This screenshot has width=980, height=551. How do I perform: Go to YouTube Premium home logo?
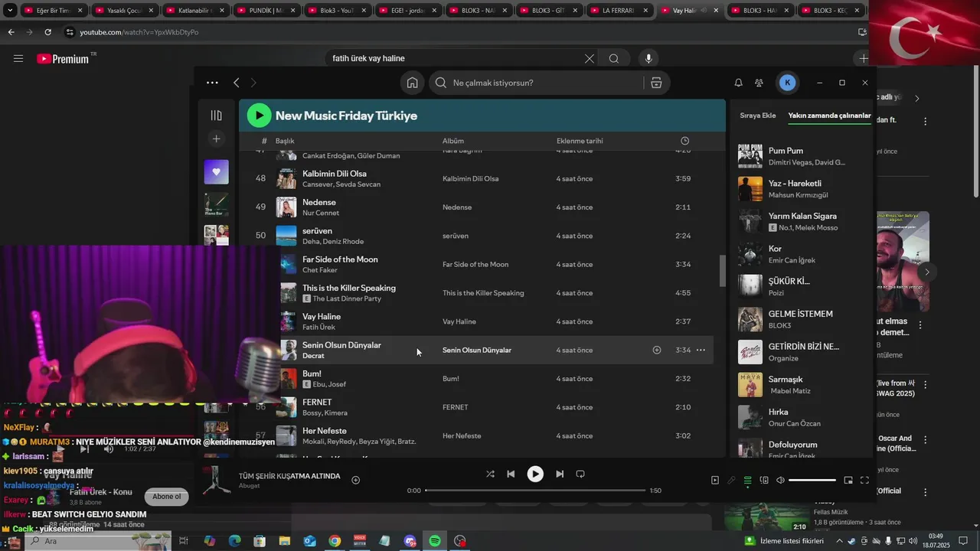click(63, 58)
